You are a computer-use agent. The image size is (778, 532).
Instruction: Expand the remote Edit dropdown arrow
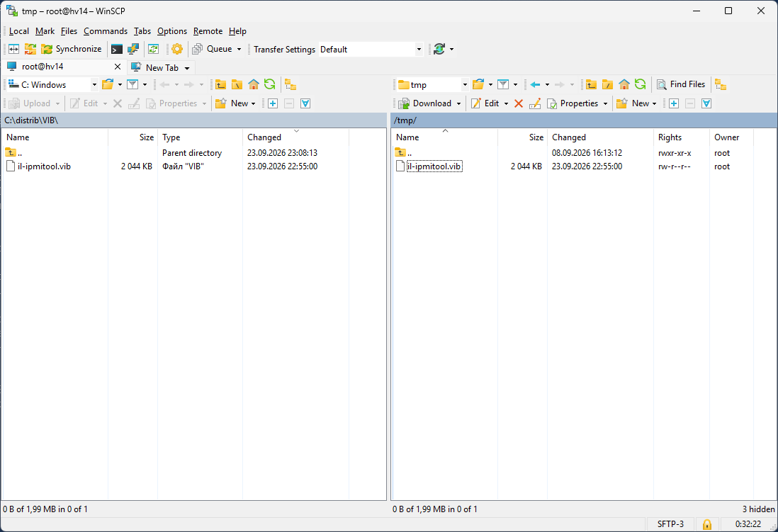point(506,103)
